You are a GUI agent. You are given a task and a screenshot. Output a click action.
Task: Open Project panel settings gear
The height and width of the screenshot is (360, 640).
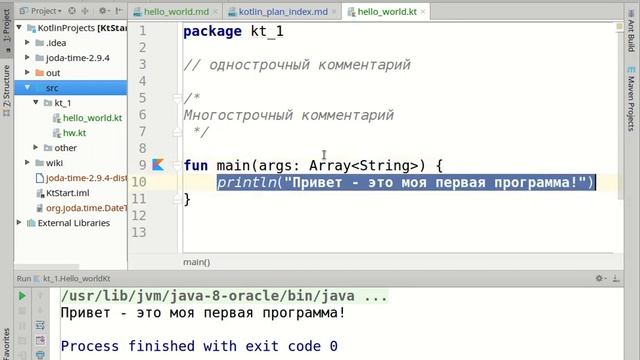(x=102, y=11)
